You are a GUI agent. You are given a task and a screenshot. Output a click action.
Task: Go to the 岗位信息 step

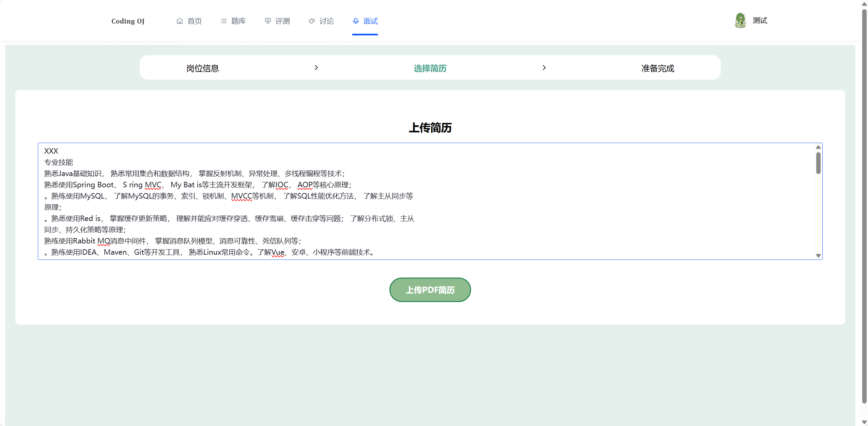pyautogui.click(x=203, y=68)
